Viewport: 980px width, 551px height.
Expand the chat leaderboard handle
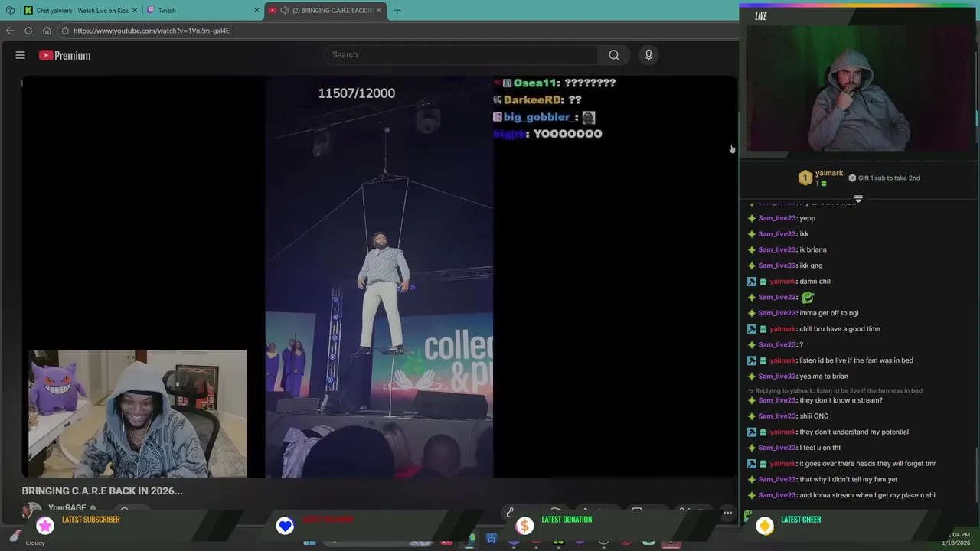858,199
